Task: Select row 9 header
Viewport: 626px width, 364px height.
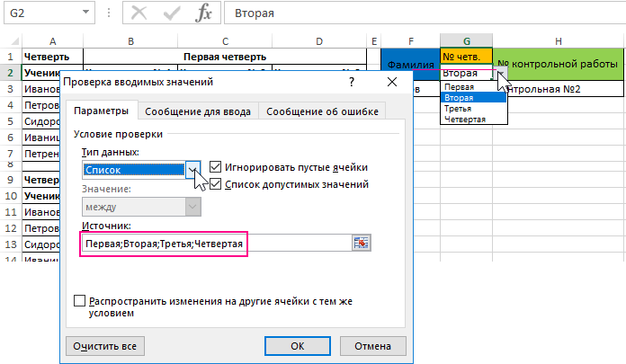Action: coord(11,180)
